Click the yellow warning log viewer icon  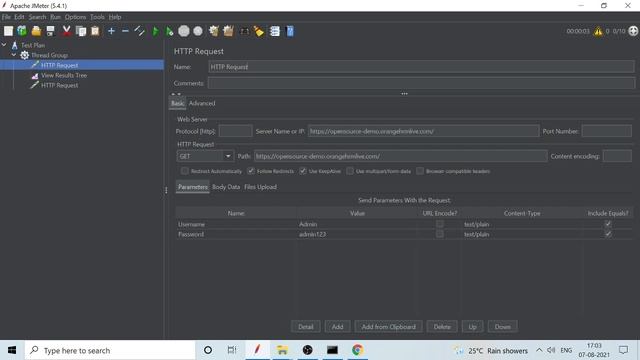point(598,31)
